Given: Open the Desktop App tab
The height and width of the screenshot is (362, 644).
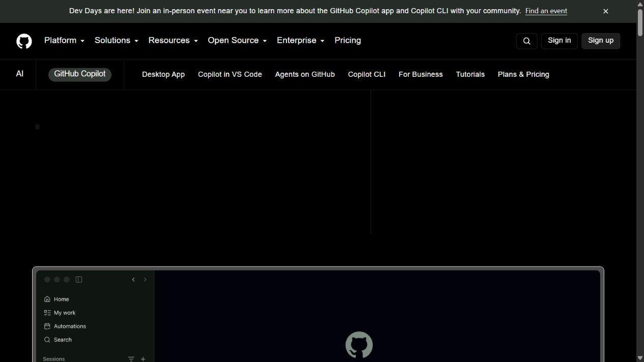Looking at the screenshot, I should (x=163, y=74).
